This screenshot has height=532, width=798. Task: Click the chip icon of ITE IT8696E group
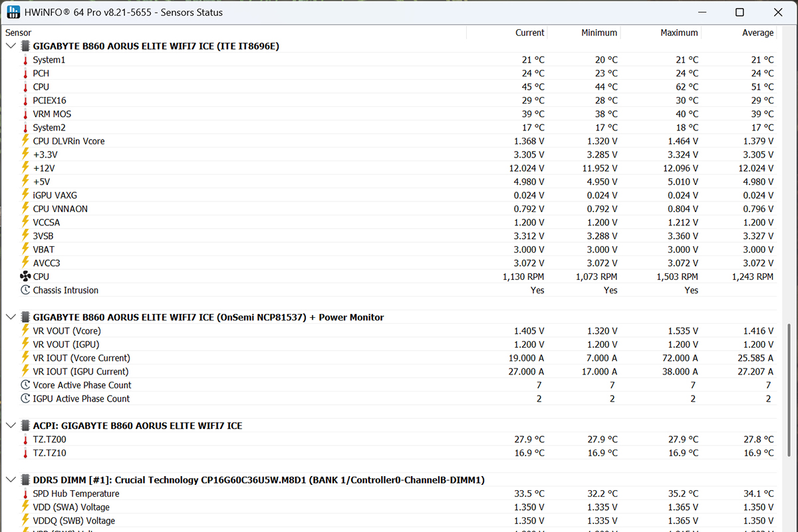(x=25, y=46)
